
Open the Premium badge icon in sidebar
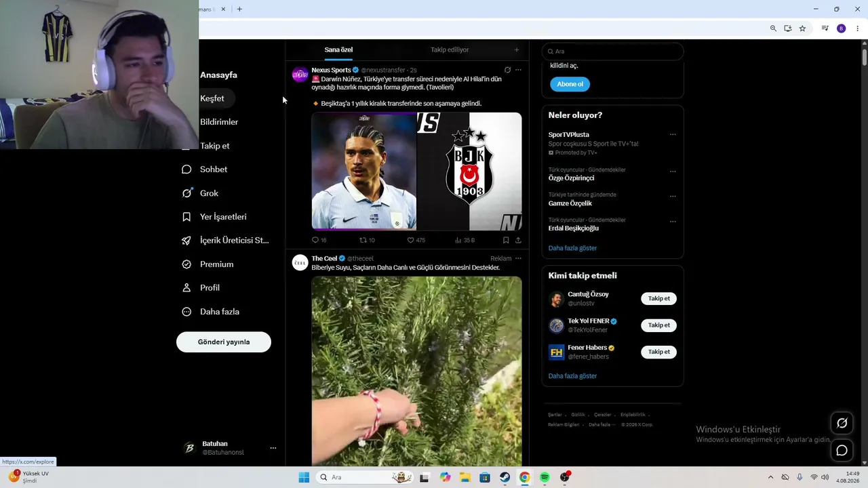[x=186, y=264]
